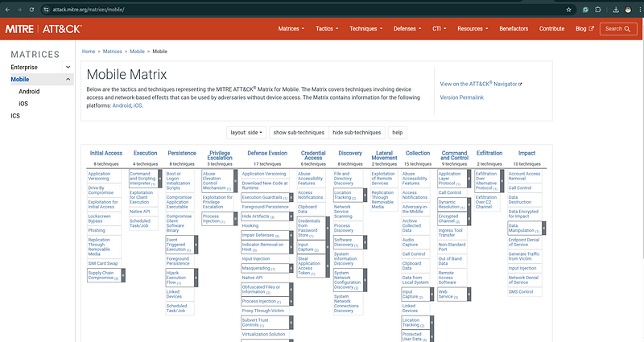The width and height of the screenshot is (644, 342).
Task: Bookmark this page with the star icon
Action: pyautogui.click(x=569, y=10)
